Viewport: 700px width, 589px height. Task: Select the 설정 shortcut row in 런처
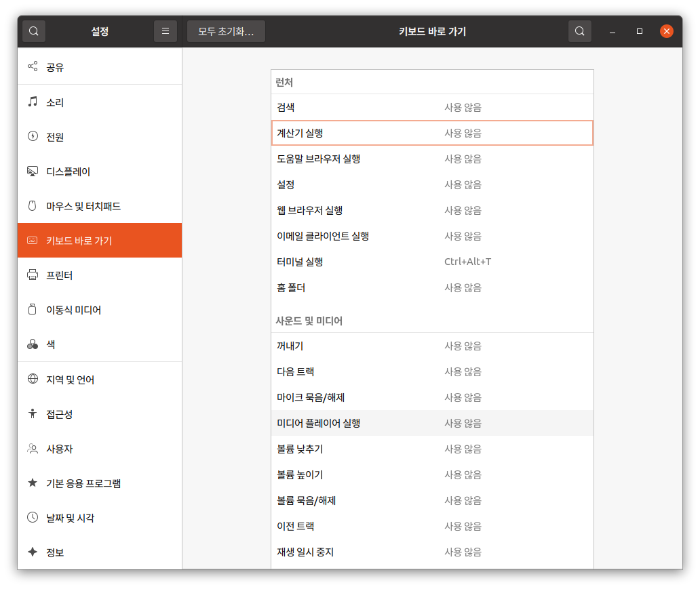click(x=432, y=184)
